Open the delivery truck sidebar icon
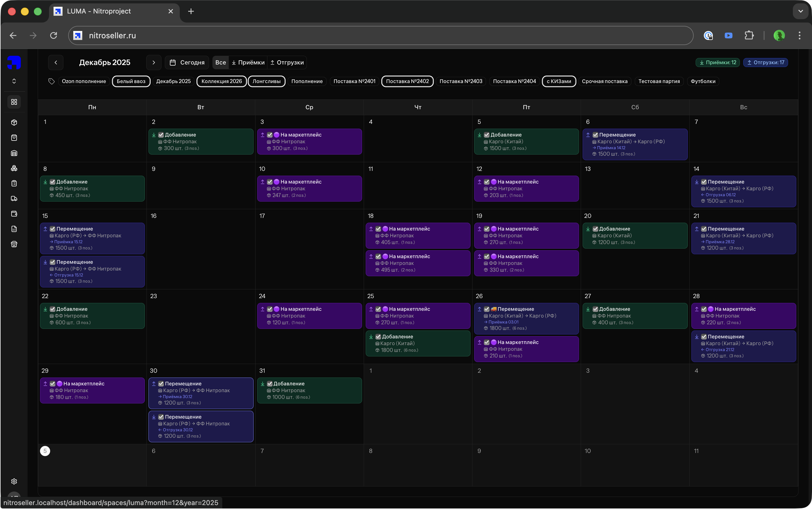The height and width of the screenshot is (509, 812). click(14, 199)
